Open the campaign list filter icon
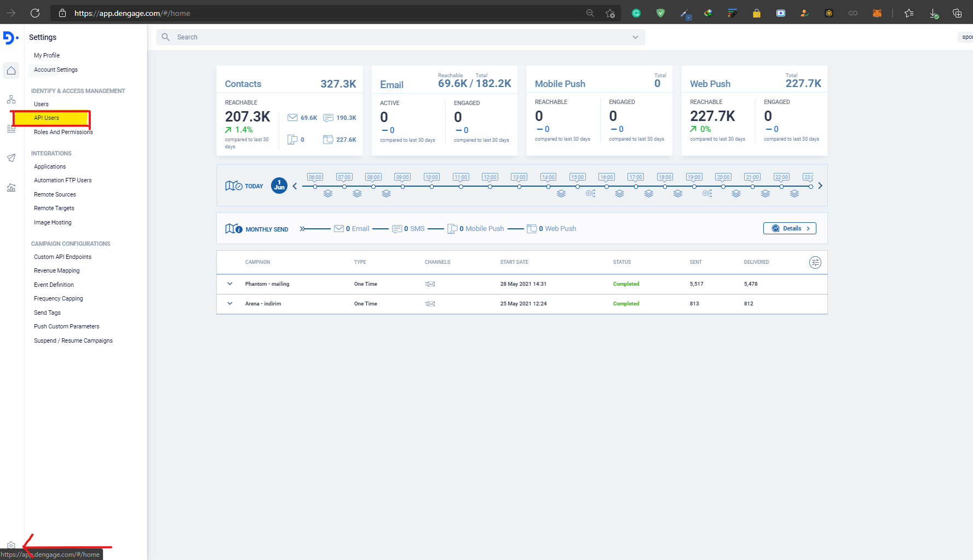973x560 pixels. coord(815,262)
